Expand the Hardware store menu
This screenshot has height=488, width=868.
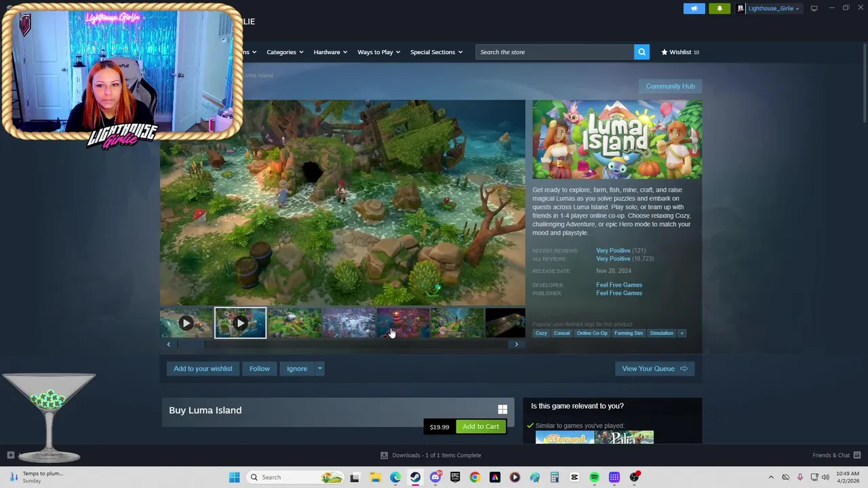[x=330, y=52]
